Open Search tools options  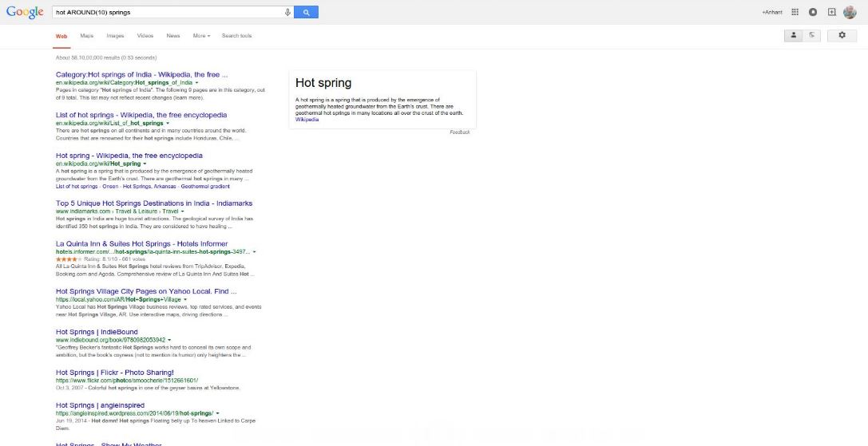click(237, 36)
